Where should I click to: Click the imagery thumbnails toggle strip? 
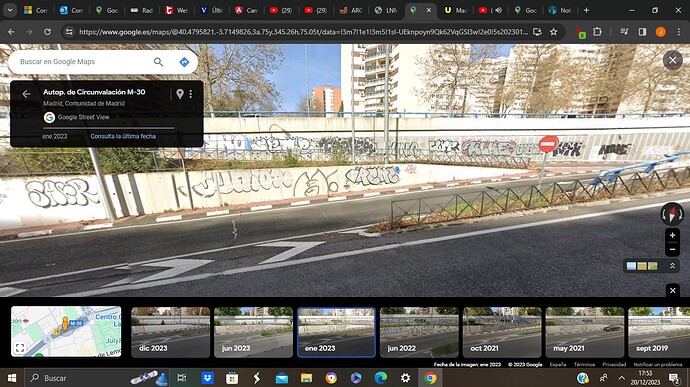click(x=642, y=266)
